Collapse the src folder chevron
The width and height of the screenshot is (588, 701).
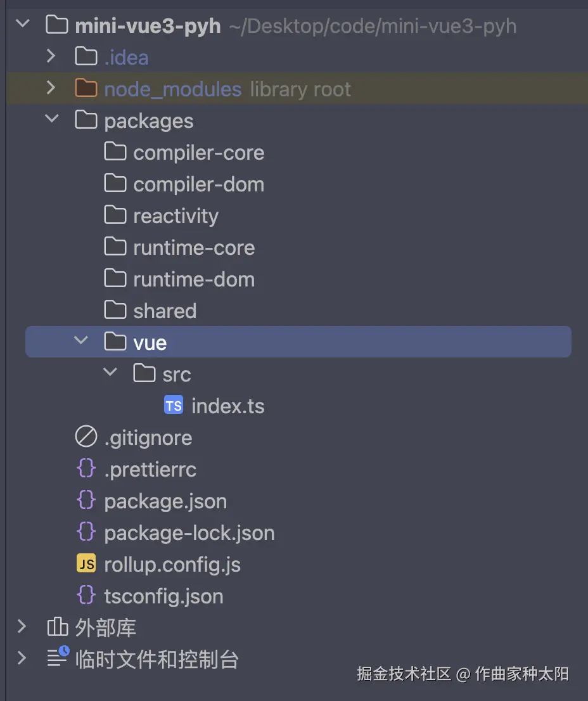(x=110, y=373)
